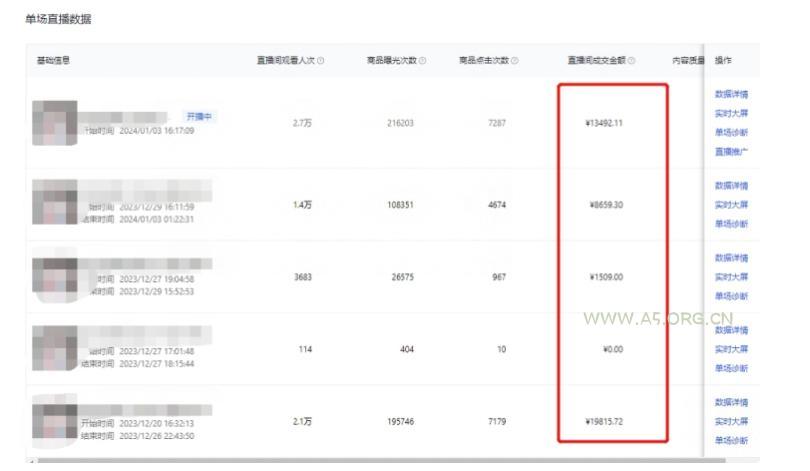Select the 7287 click count cell

(497, 123)
